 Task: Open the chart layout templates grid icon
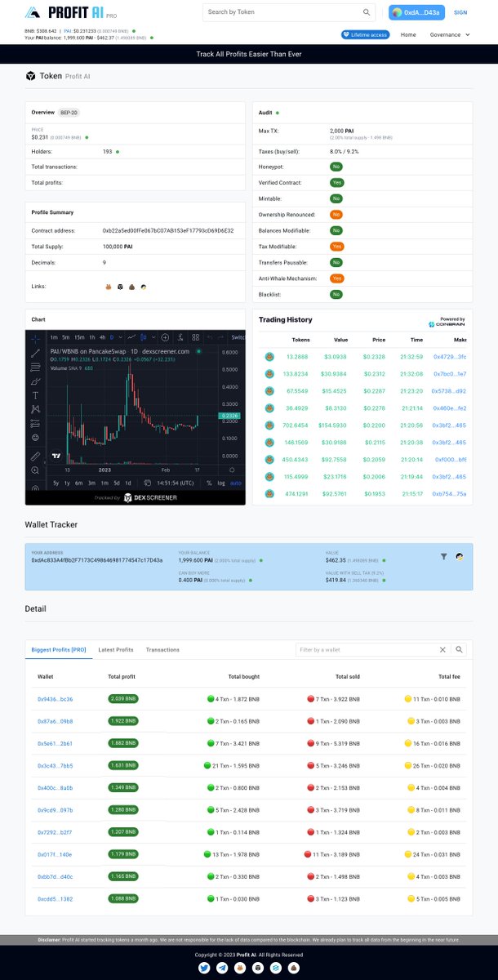pos(196,337)
